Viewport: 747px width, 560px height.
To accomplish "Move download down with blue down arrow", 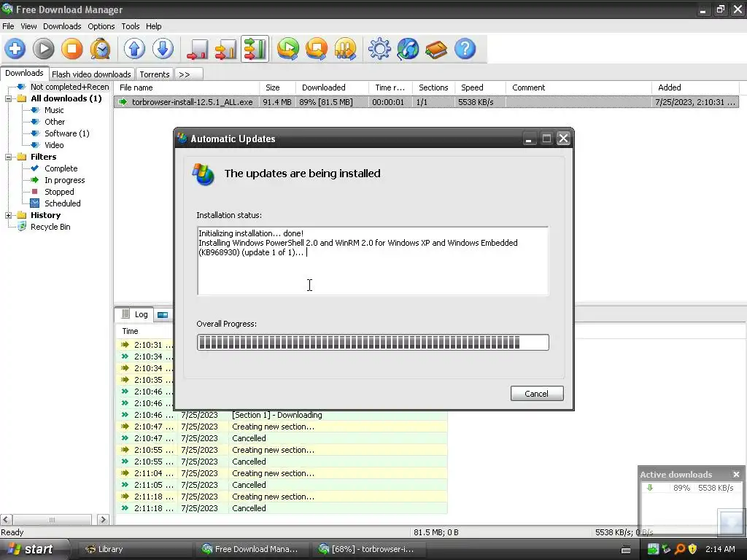I will pyautogui.click(x=163, y=49).
